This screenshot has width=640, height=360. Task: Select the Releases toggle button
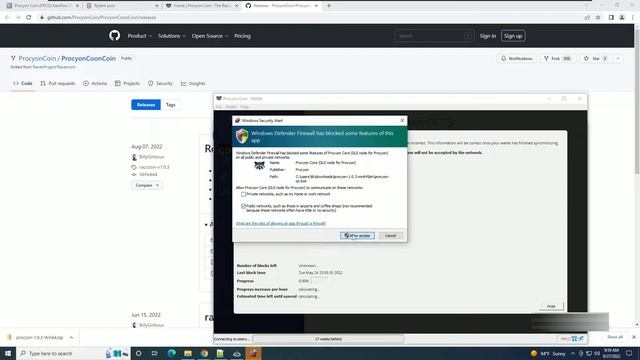[x=146, y=105]
